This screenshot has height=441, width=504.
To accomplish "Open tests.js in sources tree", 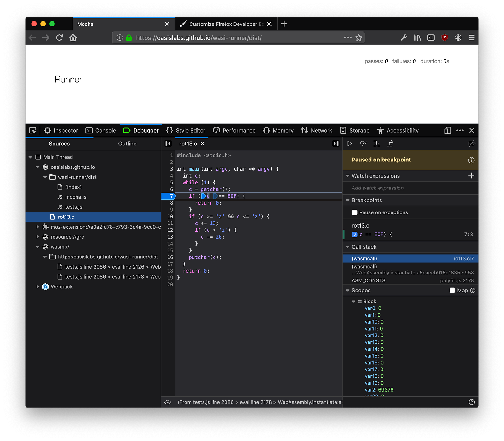I will click(x=73, y=207).
